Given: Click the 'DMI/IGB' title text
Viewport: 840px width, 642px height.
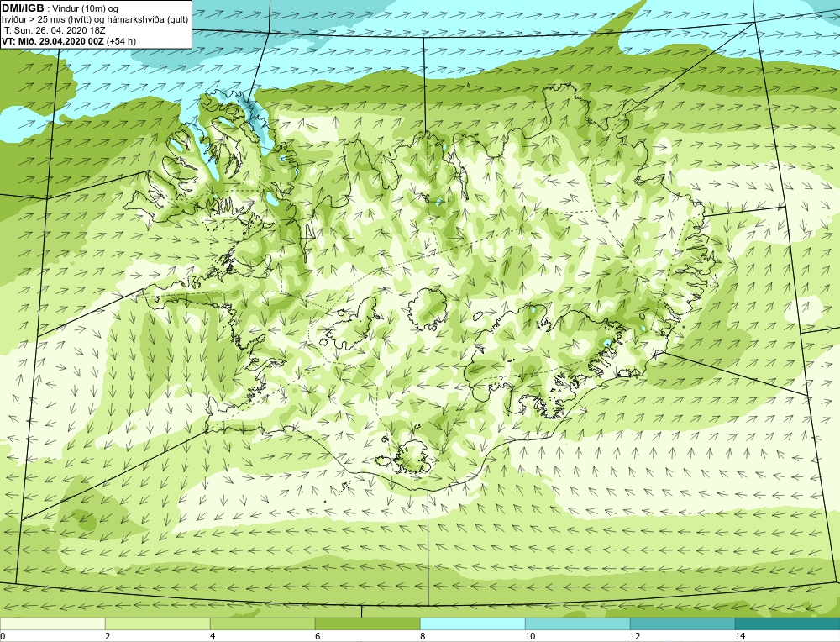Looking at the screenshot, I should (23, 8).
